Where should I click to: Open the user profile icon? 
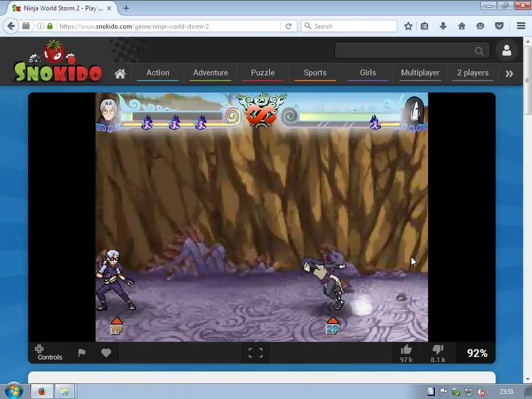507,50
